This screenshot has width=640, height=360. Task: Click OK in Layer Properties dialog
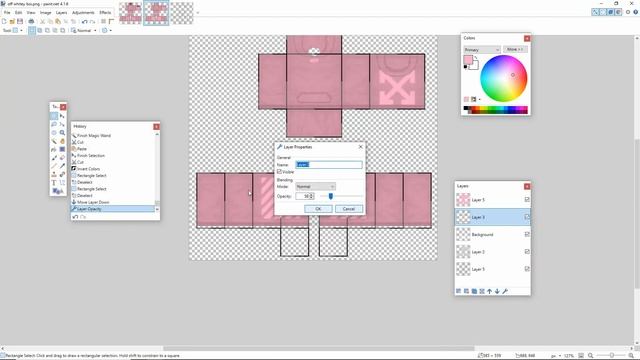[x=318, y=209]
